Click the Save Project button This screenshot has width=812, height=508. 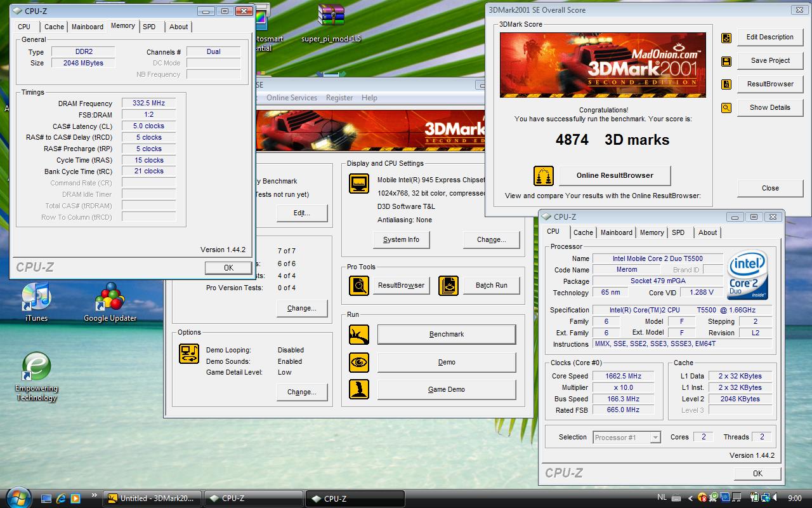click(x=770, y=60)
